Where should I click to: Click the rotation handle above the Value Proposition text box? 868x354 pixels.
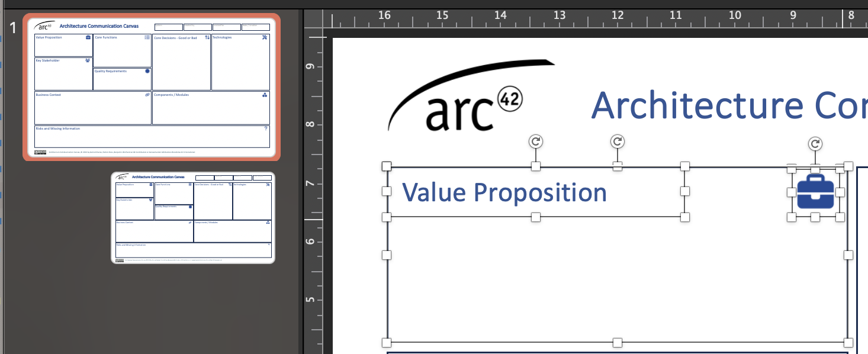pos(535,141)
